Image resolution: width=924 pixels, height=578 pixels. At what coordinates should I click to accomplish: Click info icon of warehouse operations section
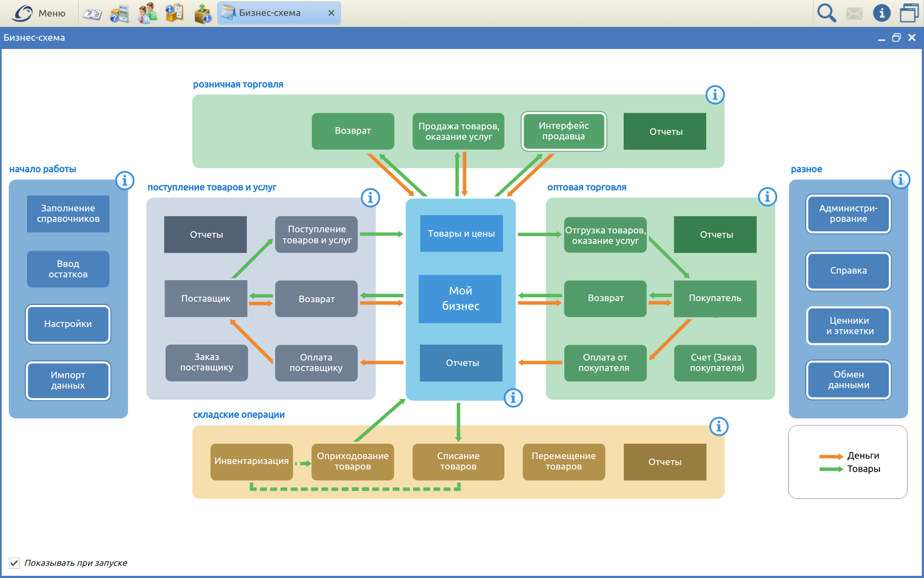718,426
